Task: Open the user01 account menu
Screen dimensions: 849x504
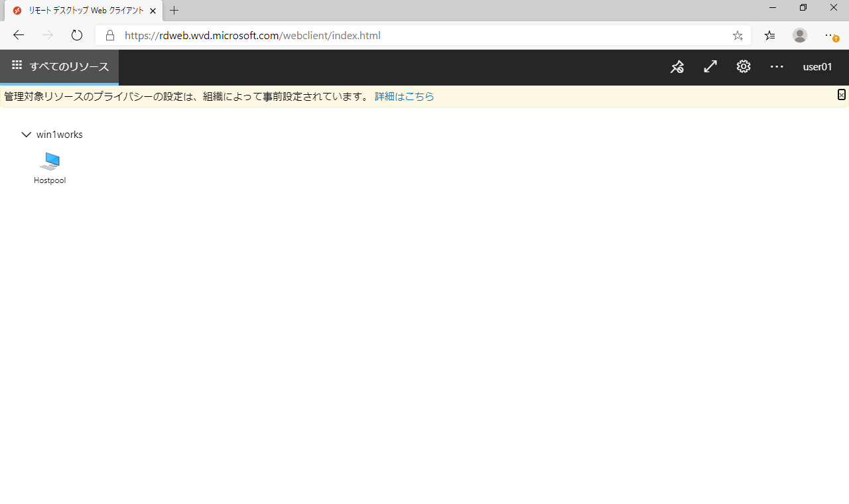Action: pos(817,67)
